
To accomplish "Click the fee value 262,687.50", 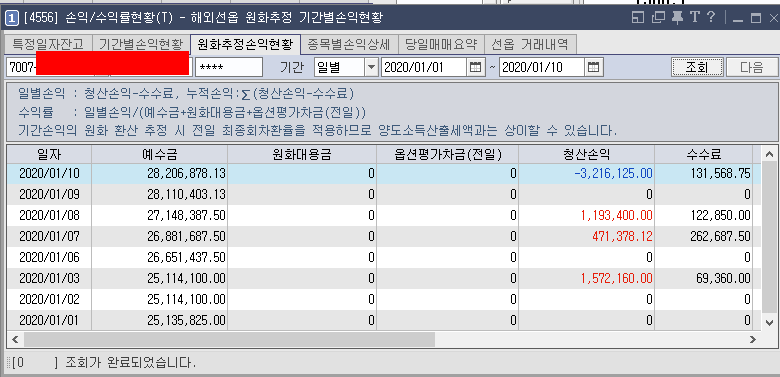I will click(720, 236).
